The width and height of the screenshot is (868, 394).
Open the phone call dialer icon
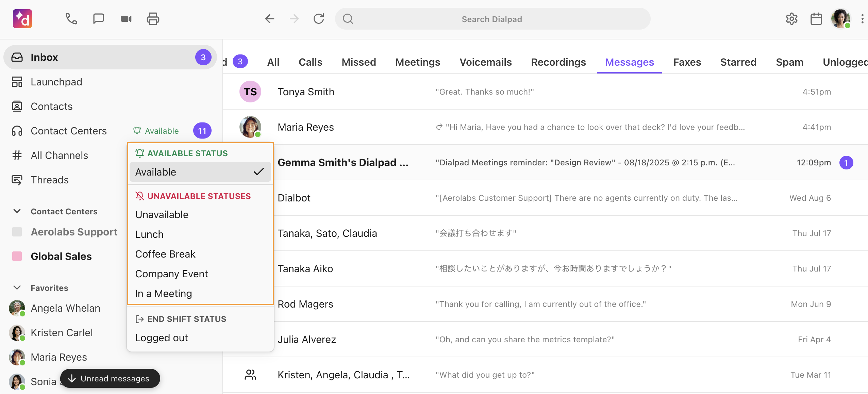point(71,19)
